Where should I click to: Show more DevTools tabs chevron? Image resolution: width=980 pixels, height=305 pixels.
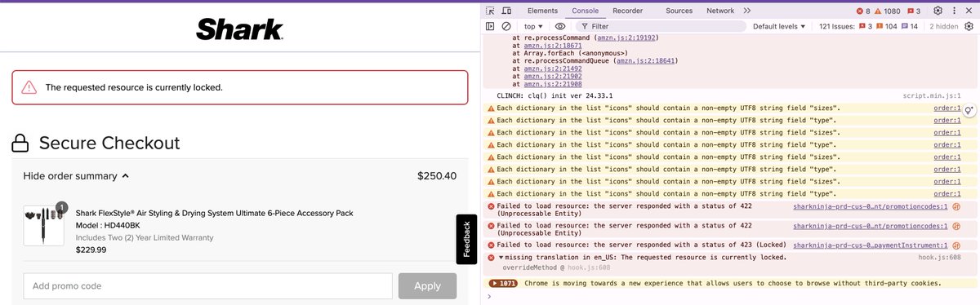[x=746, y=11]
